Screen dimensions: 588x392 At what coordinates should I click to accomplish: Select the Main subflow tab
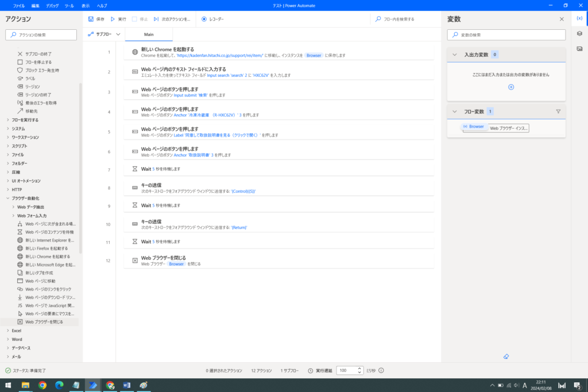(x=149, y=34)
